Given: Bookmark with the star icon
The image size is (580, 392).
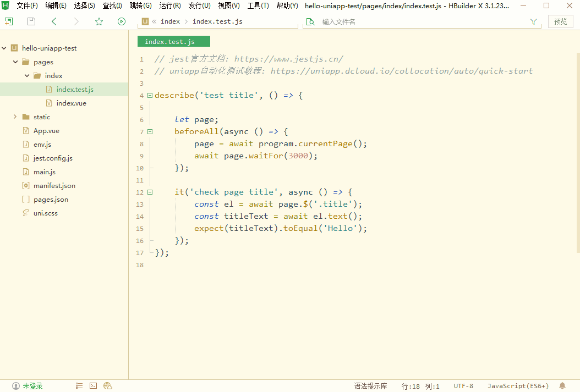Looking at the screenshot, I should (99, 21).
